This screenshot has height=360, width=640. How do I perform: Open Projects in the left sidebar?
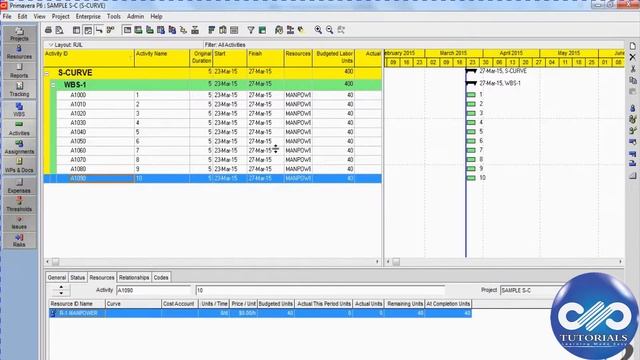pyautogui.click(x=19, y=34)
